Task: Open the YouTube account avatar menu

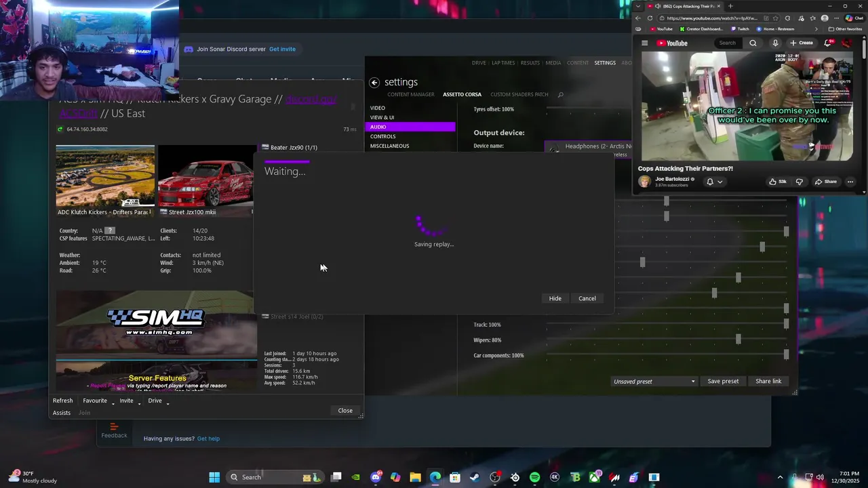Action: 846,43
